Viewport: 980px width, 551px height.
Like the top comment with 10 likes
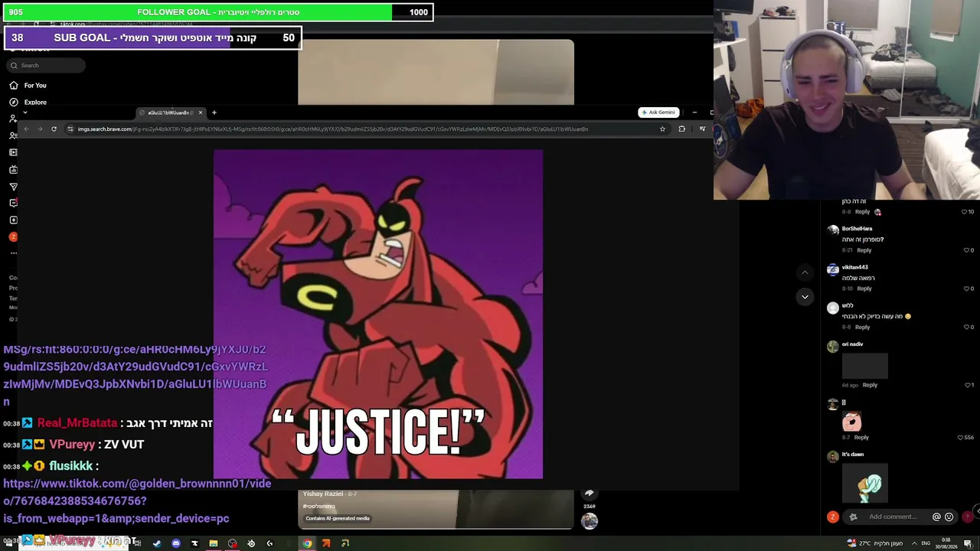[x=965, y=212]
